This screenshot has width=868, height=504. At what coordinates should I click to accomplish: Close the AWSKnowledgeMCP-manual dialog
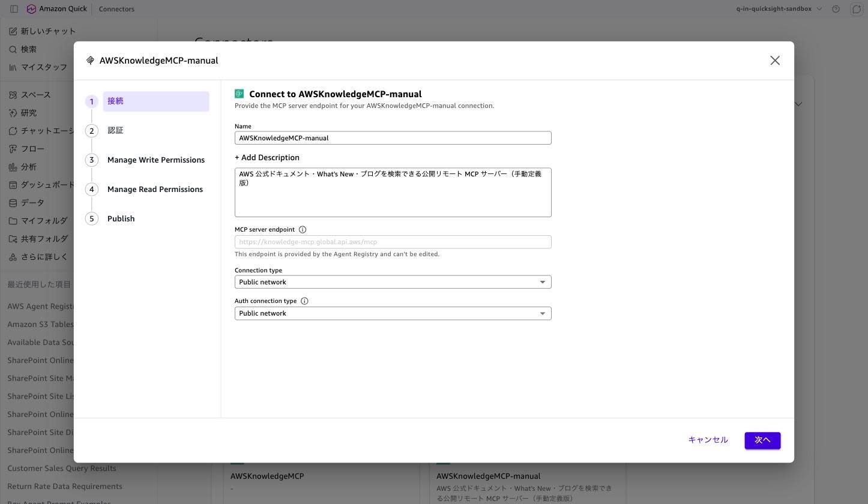pos(775,61)
